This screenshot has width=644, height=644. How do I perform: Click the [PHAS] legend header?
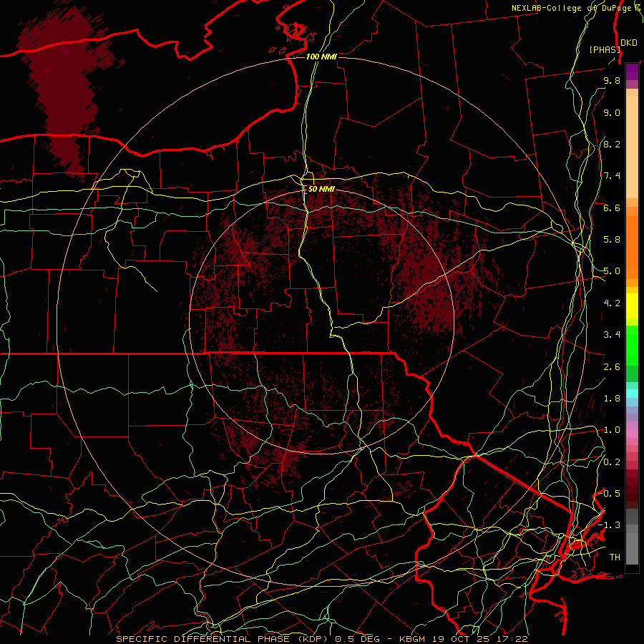click(605, 49)
